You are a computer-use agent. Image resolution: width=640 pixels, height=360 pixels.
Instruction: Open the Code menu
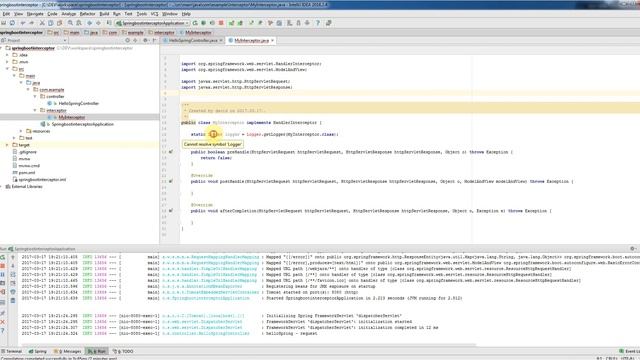click(x=52, y=14)
